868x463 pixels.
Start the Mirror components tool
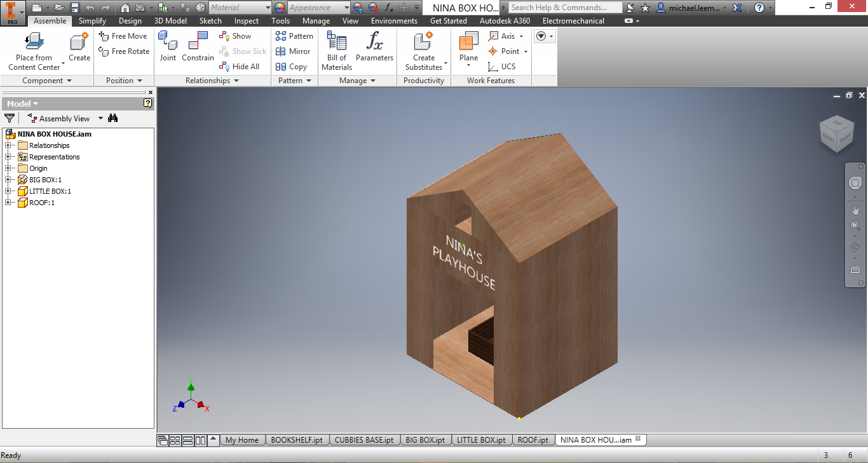coord(293,51)
